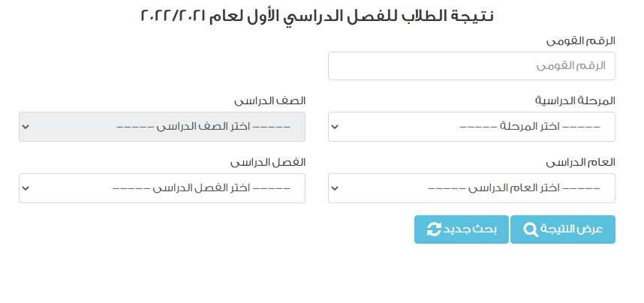Click the placeholder text inside the national ID box
Viewport: 644px width, 303px height.
tap(571, 66)
